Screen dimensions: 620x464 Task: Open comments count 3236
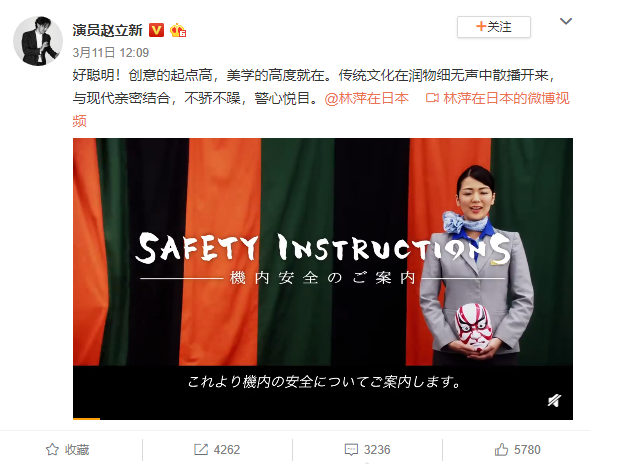pyautogui.click(x=377, y=449)
